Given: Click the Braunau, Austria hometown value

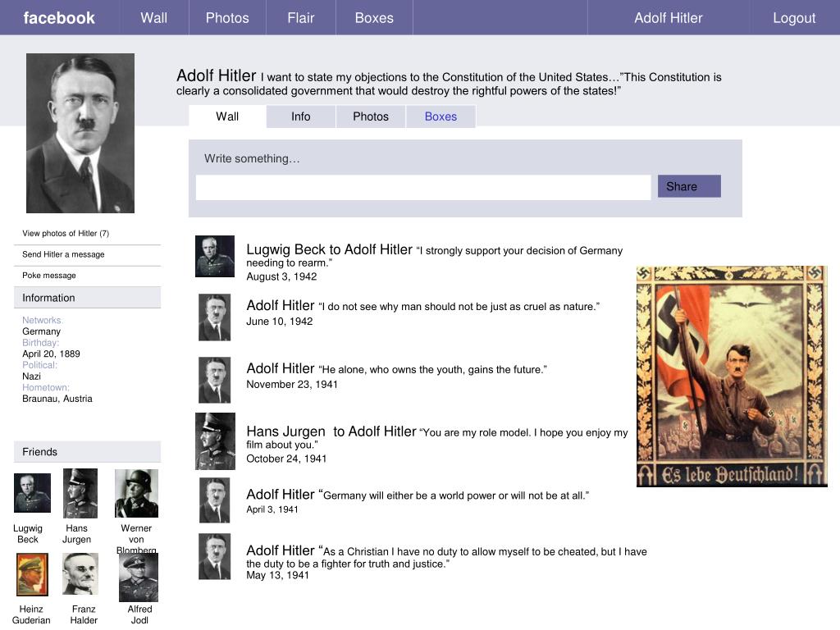Looking at the screenshot, I should (57, 399).
